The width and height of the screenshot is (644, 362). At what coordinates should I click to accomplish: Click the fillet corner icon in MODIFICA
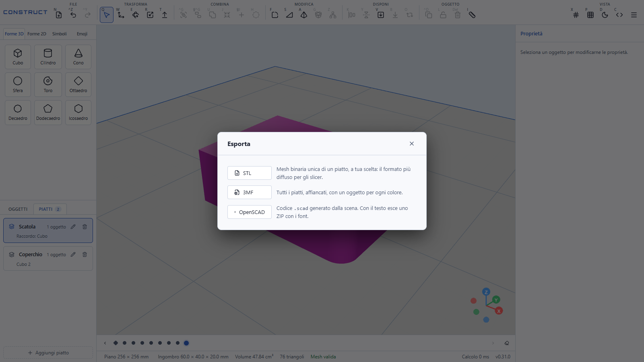tap(275, 15)
